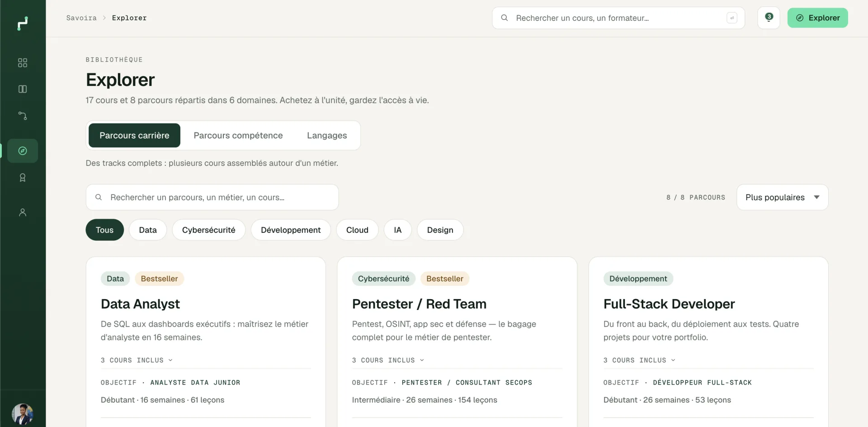
Task: Click the Data tag on Data Analyst card
Action: pos(115,279)
